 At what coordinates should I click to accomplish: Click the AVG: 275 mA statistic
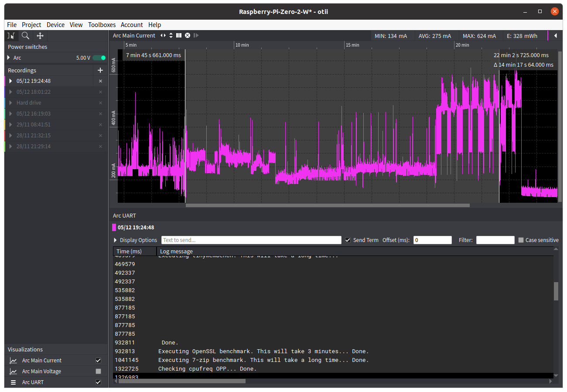[435, 36]
